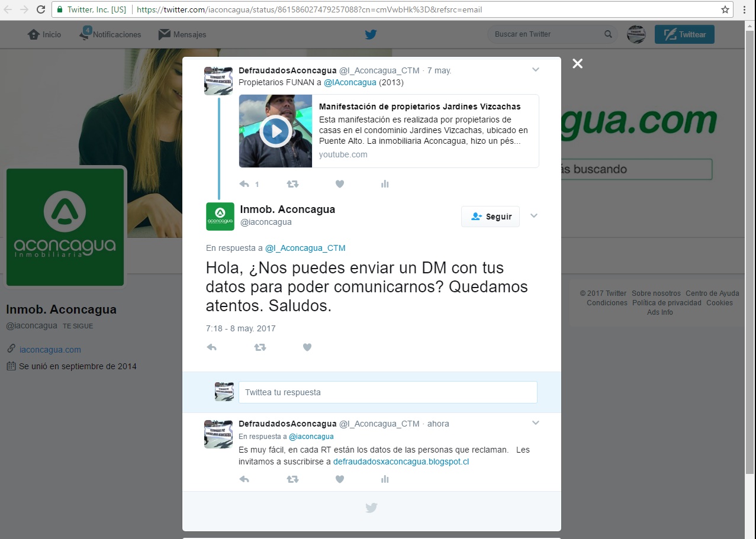Open Ads Info footer link

[x=660, y=312]
